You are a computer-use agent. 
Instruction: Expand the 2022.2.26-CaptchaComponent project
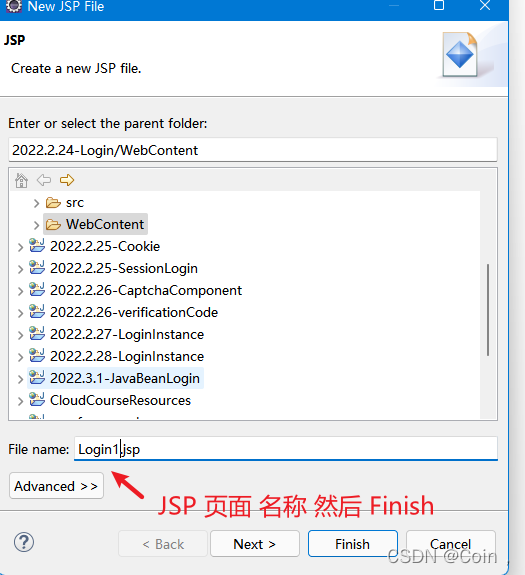pyautogui.click(x=20, y=291)
